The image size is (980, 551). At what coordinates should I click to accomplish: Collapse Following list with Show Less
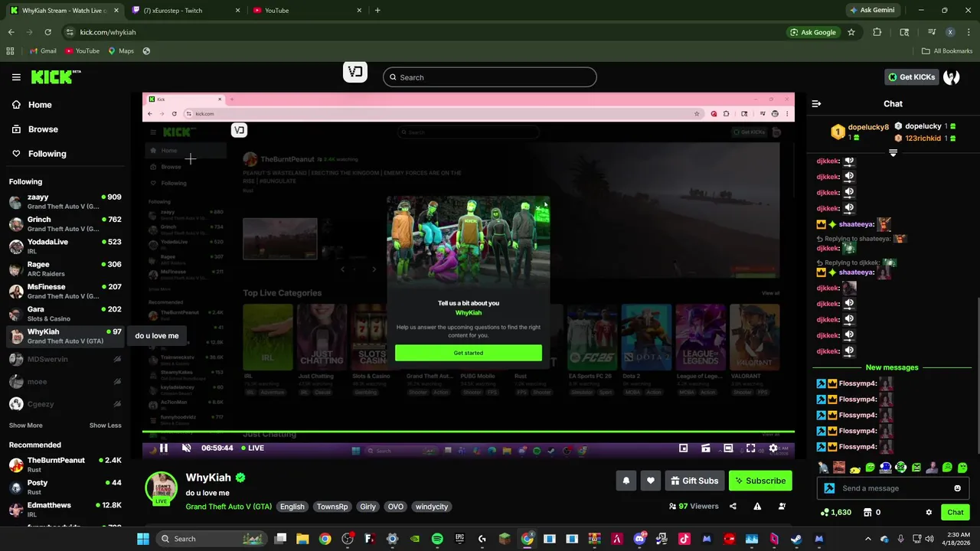coord(105,425)
